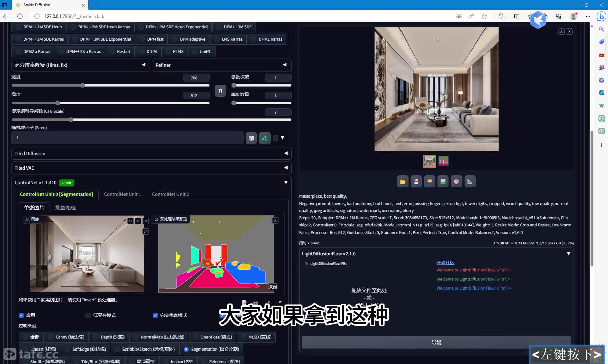608x364 pixels.
Task: Expand the Tiled Diffusion section
Action: [x=151, y=153]
